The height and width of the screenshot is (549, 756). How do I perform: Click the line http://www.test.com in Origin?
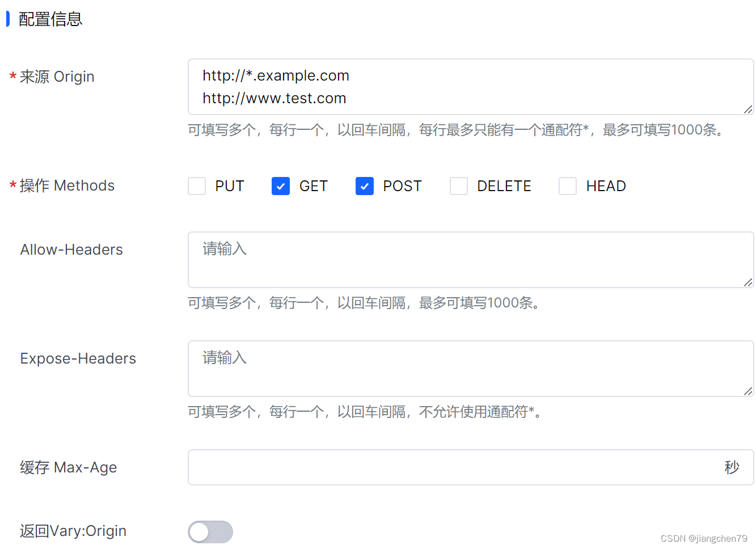[x=274, y=98]
